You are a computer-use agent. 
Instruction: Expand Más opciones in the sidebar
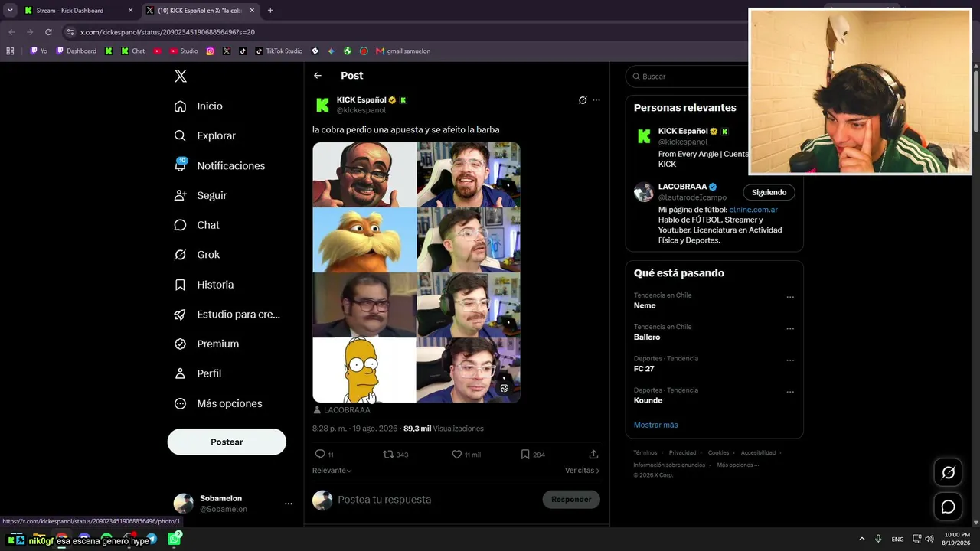click(218, 403)
